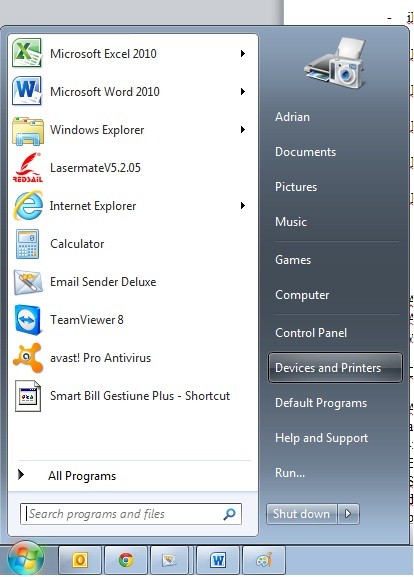The width and height of the screenshot is (414, 577).
Task: Open the Internet Explorer icon
Action: point(28,205)
